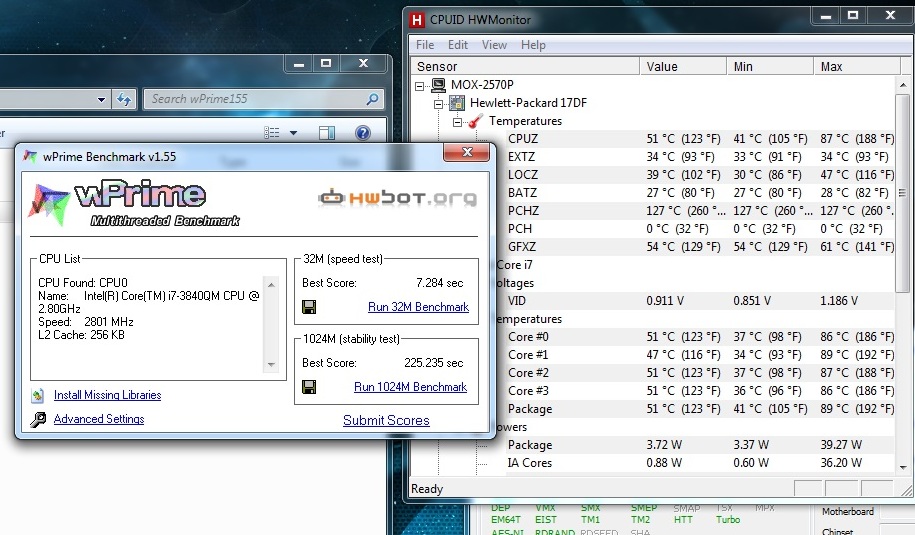Collapse the MOX-2570P tree node
Screen dimensions: 915x535
coord(422,86)
